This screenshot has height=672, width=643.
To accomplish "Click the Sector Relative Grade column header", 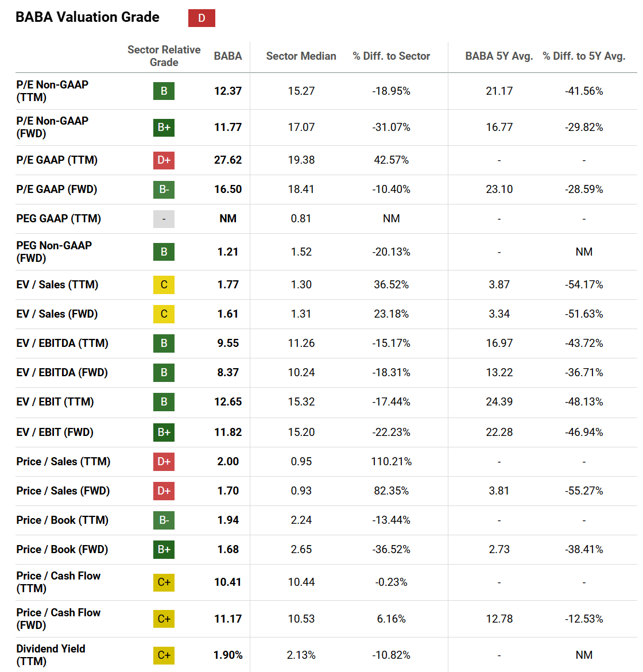I will (164, 56).
